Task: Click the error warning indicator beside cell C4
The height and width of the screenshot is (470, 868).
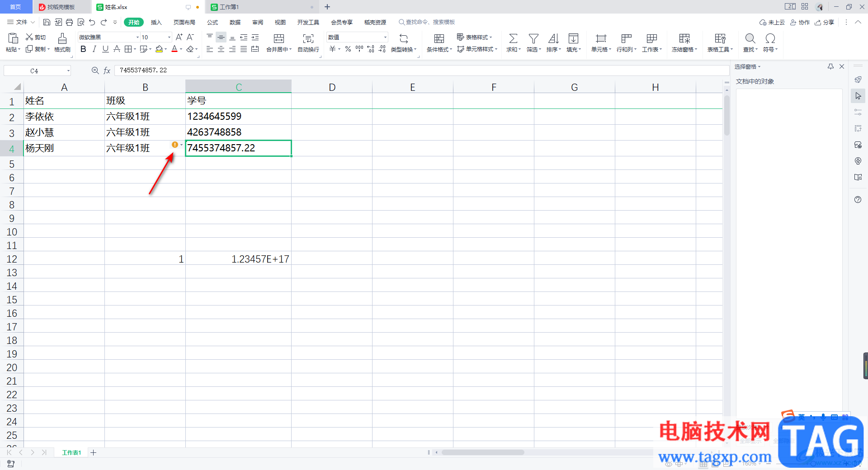Action: point(175,145)
